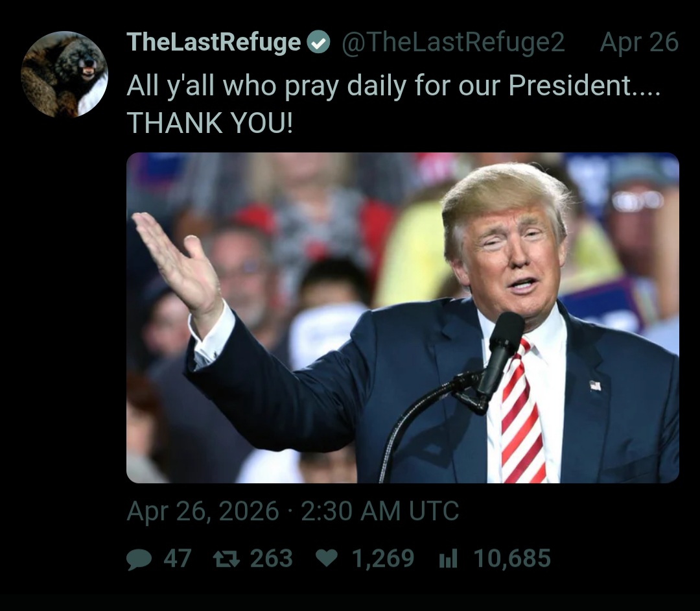Screen dimensions: 700x611
Task: Retweet using the arrows icon
Action: tap(226, 558)
